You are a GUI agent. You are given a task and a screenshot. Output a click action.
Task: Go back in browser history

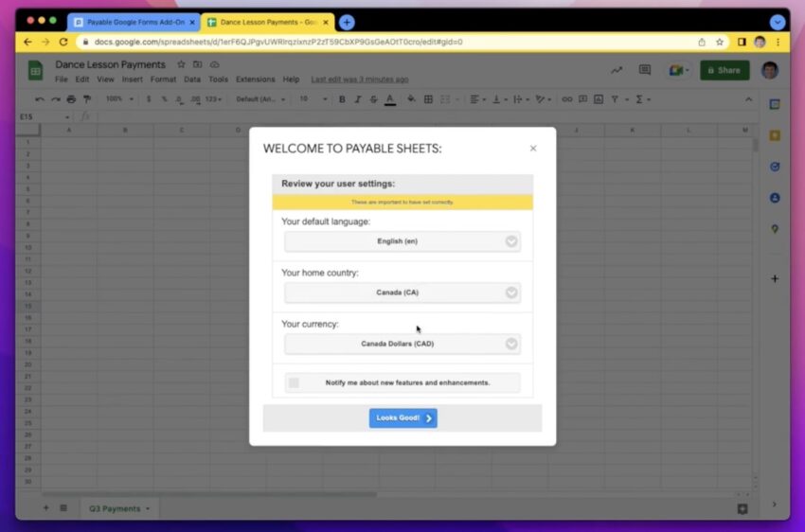[27, 42]
